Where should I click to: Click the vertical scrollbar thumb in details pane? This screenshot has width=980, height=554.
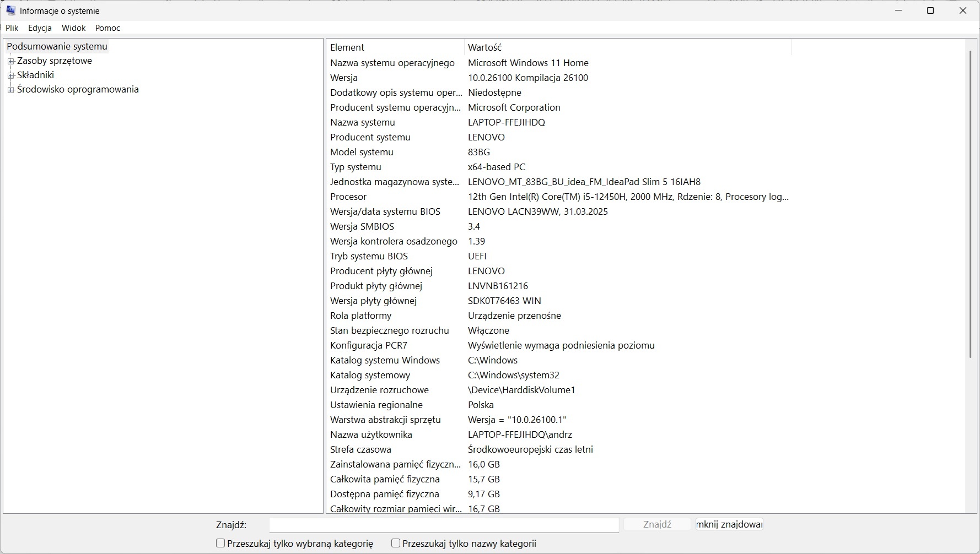click(x=971, y=204)
